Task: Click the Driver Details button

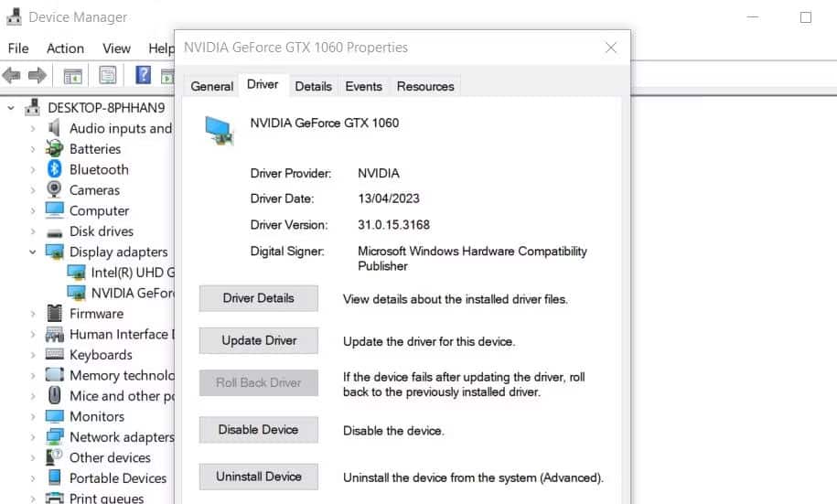Action: (x=259, y=298)
